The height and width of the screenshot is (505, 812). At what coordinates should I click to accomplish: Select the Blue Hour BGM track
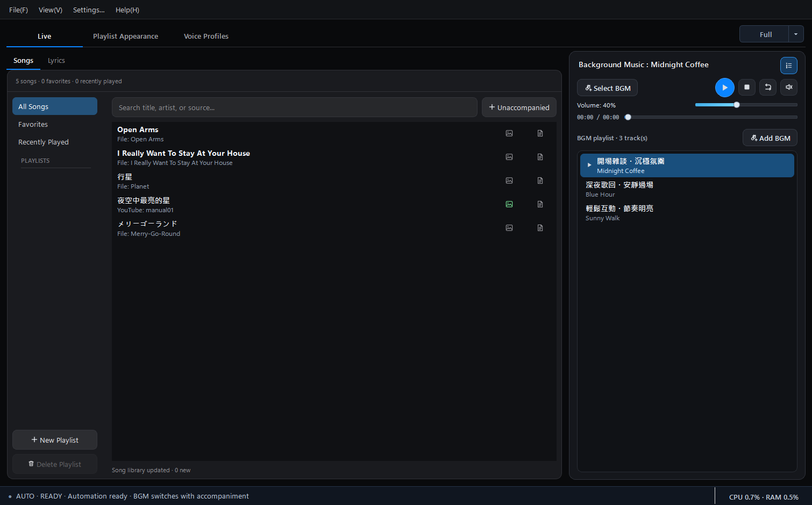tap(687, 189)
